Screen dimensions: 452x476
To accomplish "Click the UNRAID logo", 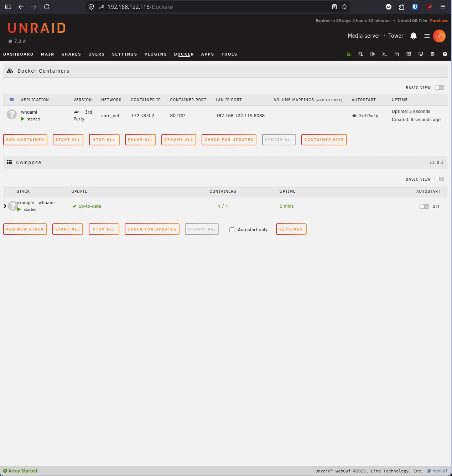I will (x=37, y=28).
